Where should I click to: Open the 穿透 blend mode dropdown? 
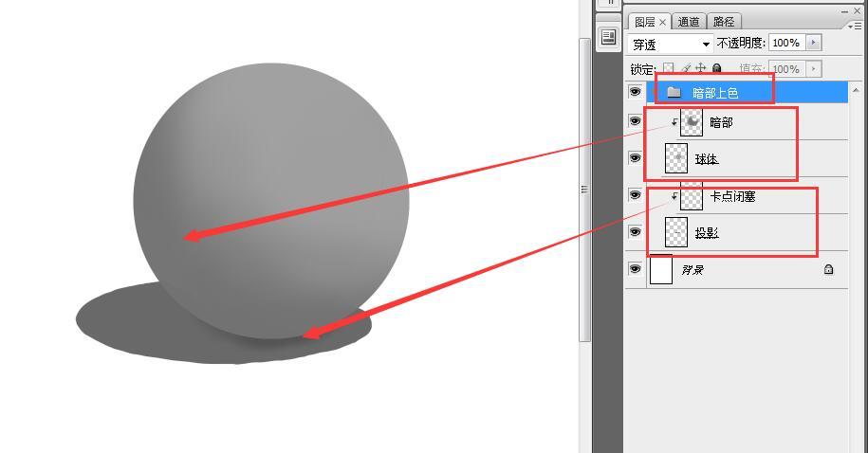tap(670, 44)
